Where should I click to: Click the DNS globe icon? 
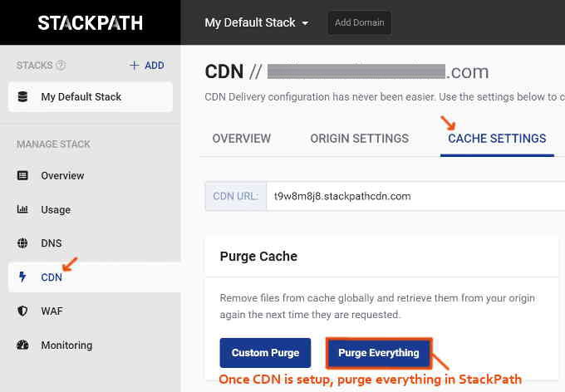[22, 243]
